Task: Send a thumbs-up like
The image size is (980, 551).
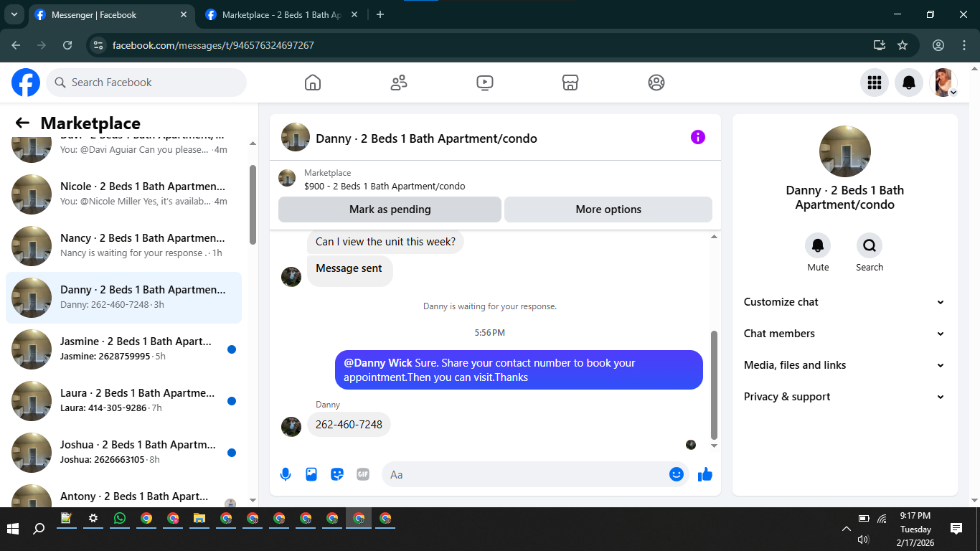Action: click(x=705, y=474)
